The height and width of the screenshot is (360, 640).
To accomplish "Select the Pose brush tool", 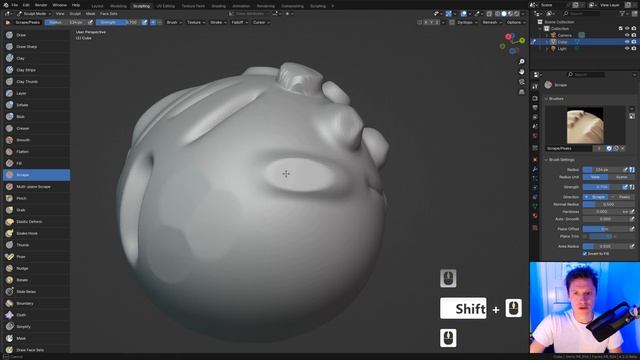I will pos(36,257).
